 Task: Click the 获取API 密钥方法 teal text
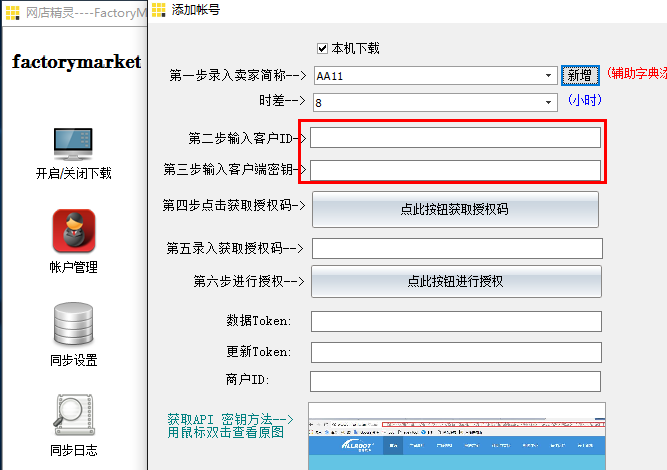[230, 419]
